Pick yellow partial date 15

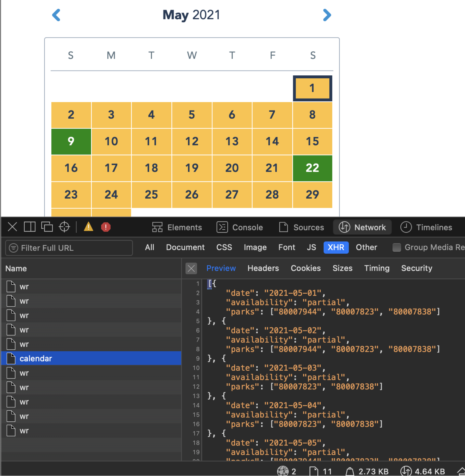click(x=312, y=142)
